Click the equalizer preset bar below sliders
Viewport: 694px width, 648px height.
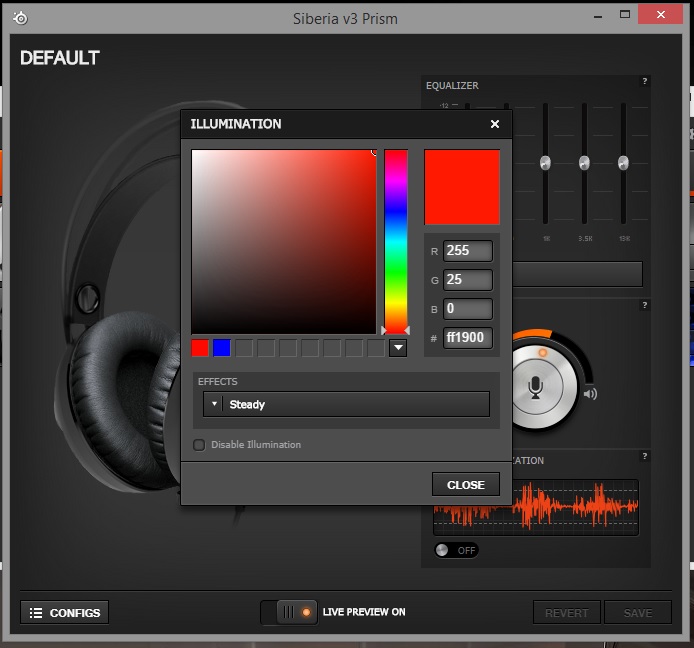(x=578, y=274)
